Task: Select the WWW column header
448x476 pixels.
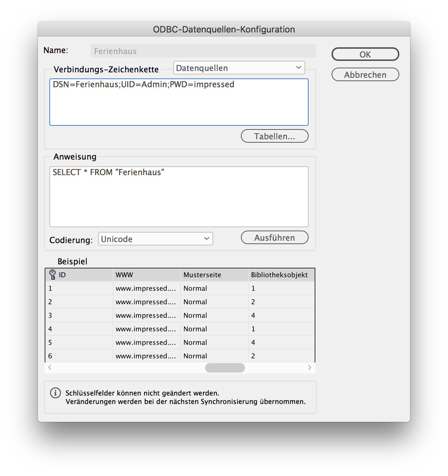Action: (x=146, y=275)
